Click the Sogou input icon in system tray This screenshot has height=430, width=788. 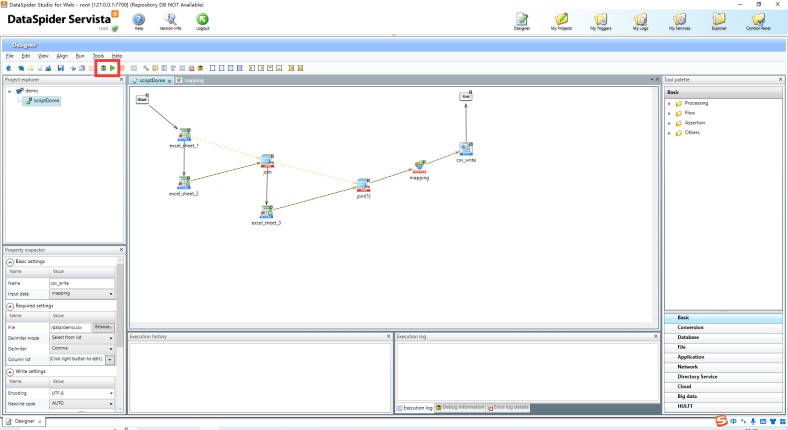click(722, 421)
